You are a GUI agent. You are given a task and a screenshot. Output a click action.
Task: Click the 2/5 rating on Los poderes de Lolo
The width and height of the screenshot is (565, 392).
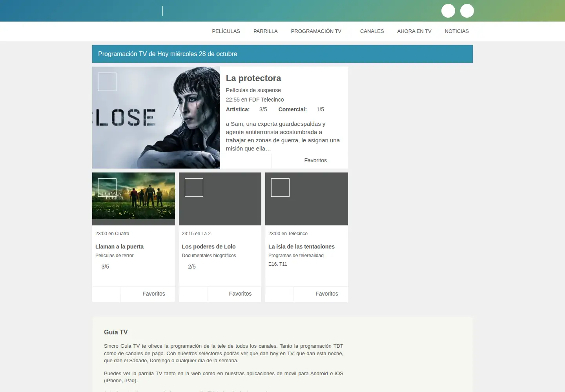click(192, 267)
